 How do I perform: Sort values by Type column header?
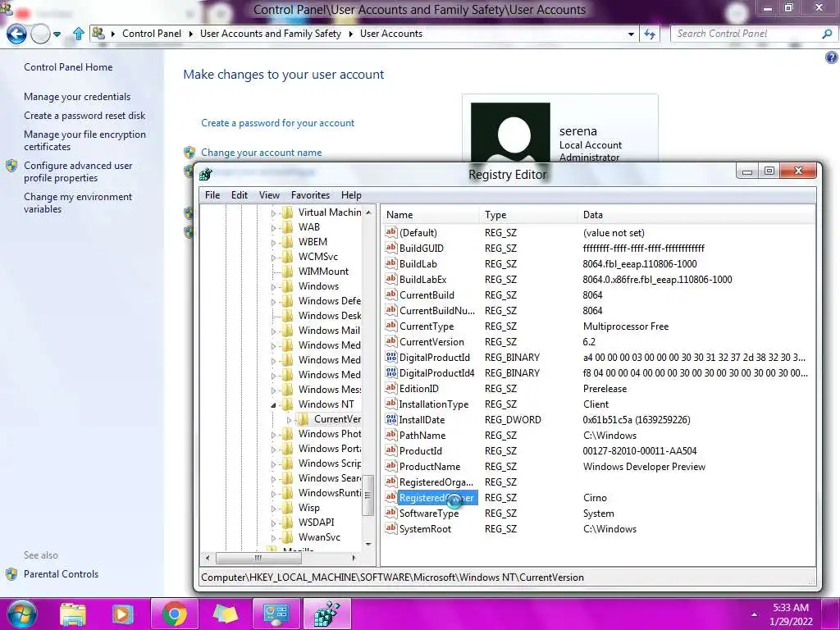529,215
